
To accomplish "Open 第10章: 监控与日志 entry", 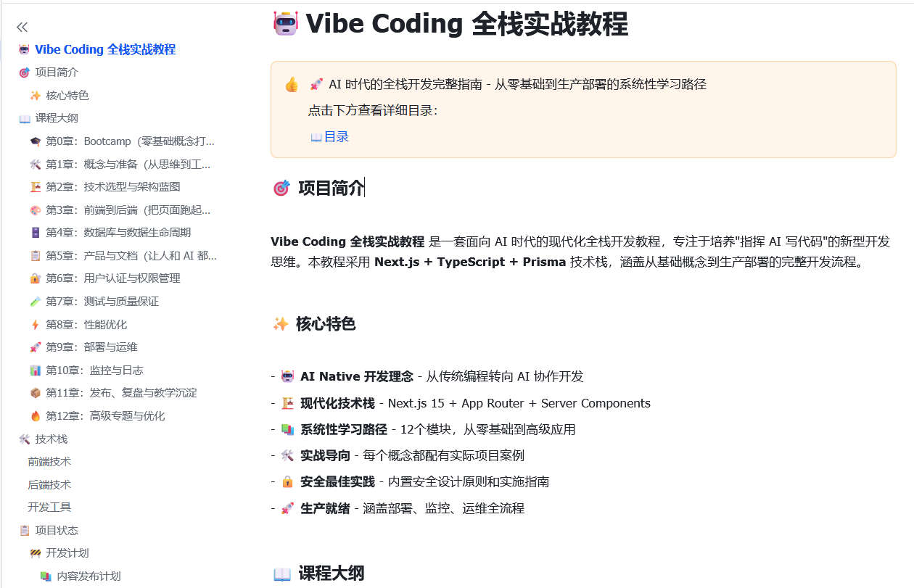I will click(x=94, y=370).
